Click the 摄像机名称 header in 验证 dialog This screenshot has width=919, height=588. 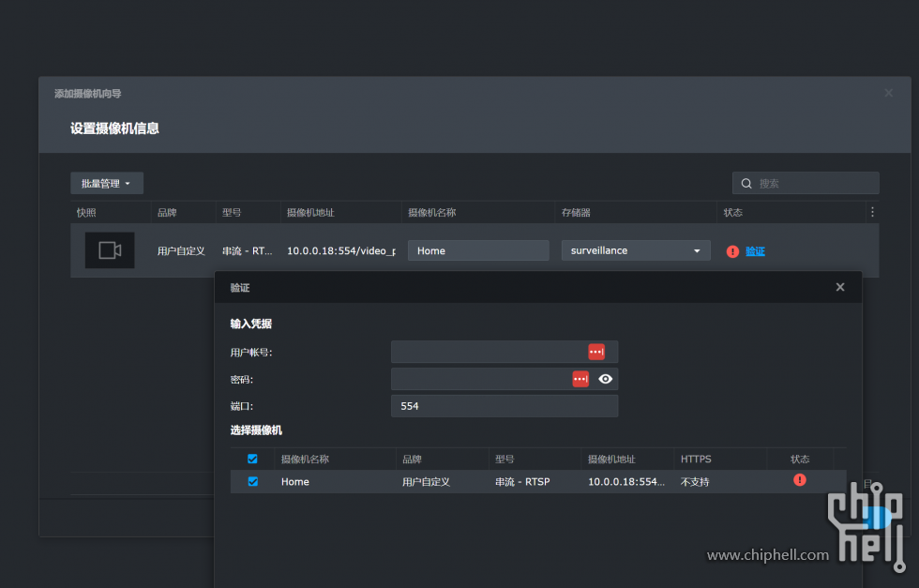point(305,459)
